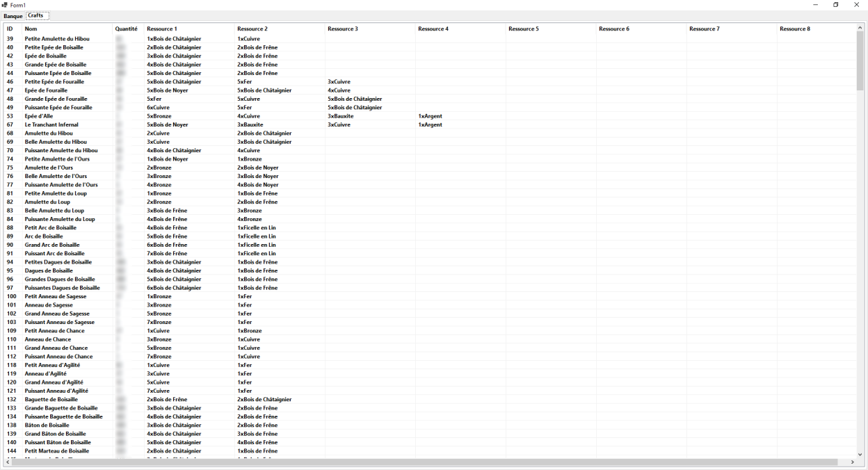This screenshot has height=470, width=868.
Task: Select row Petite Epée de Fouraille
Action: coord(431,81)
